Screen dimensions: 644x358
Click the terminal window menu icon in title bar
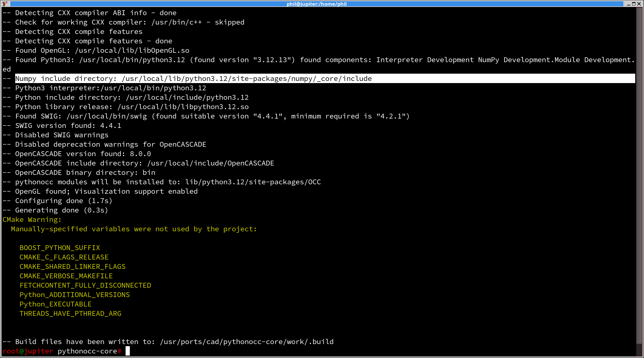pyautogui.click(x=5, y=4)
